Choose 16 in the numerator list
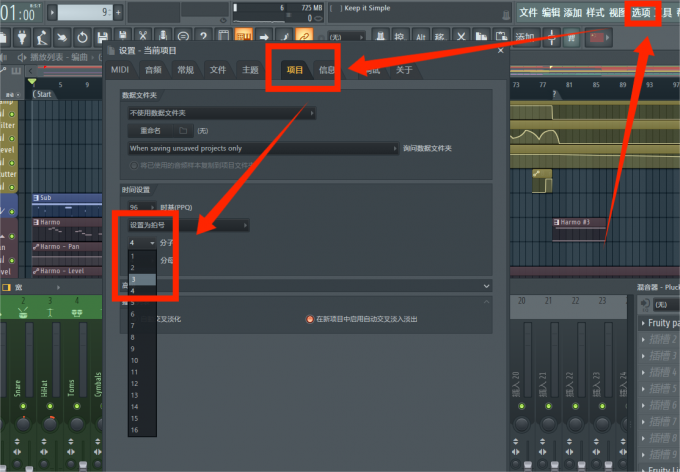The height and width of the screenshot is (472, 680). (x=142, y=430)
